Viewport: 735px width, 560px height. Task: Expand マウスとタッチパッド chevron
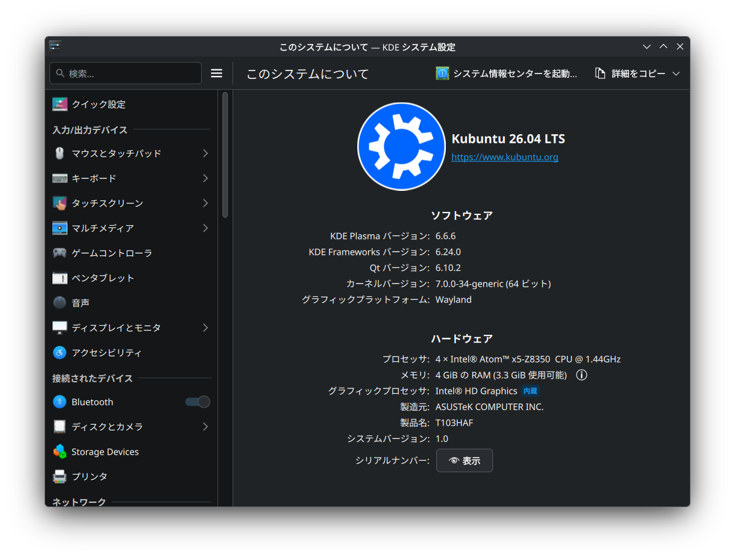point(205,154)
